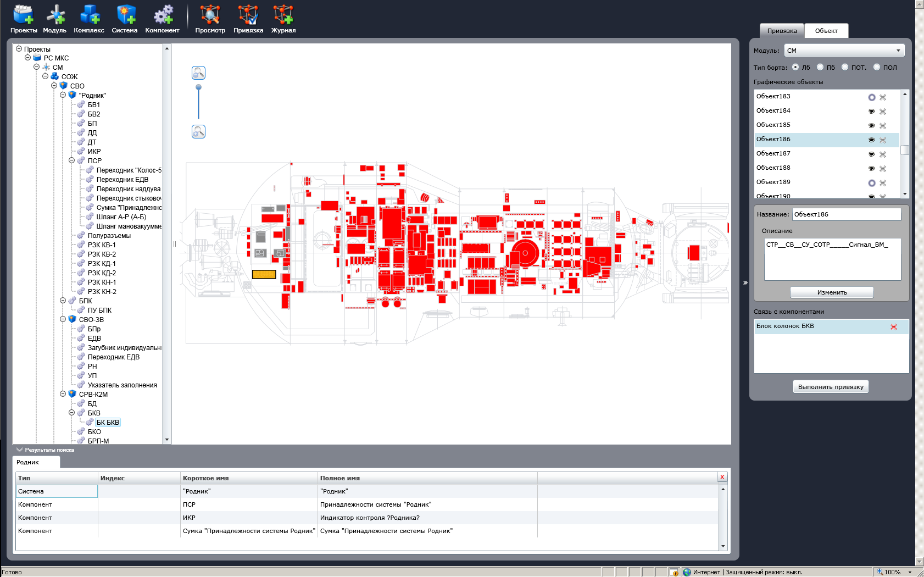Click the СОЖ complex icon in tree
The width and height of the screenshot is (924, 577).
tap(54, 76)
